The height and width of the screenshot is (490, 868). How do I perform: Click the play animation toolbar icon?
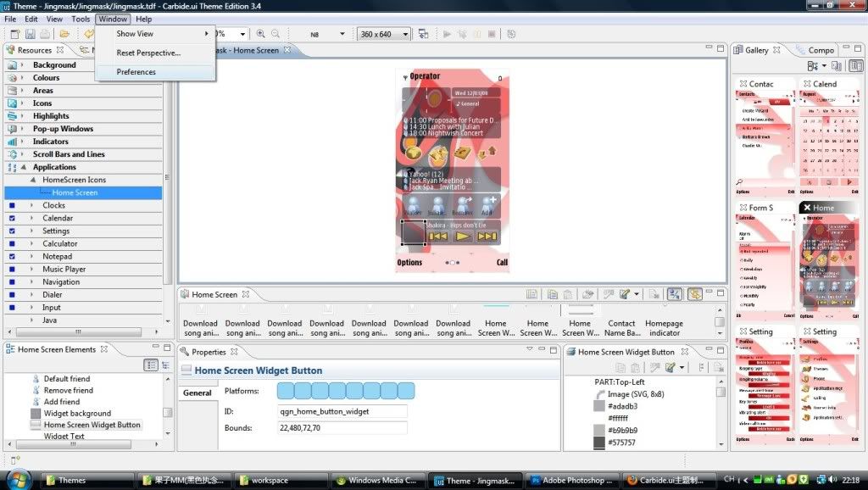click(447, 34)
